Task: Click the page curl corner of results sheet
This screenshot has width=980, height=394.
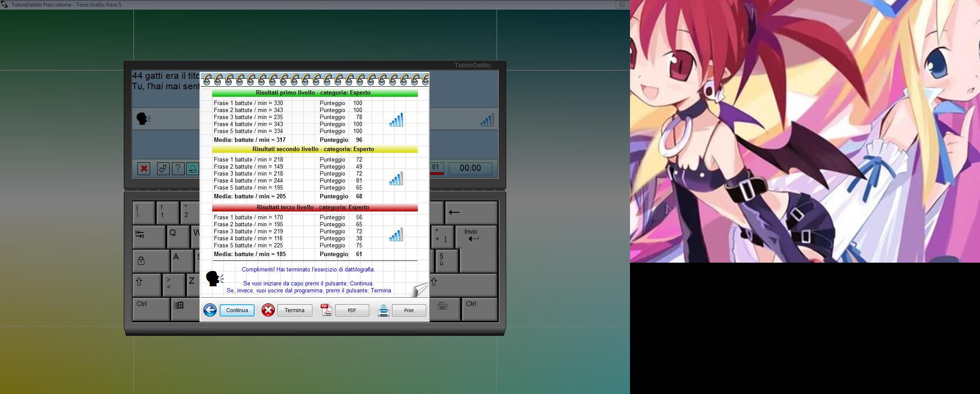Action: click(x=420, y=289)
